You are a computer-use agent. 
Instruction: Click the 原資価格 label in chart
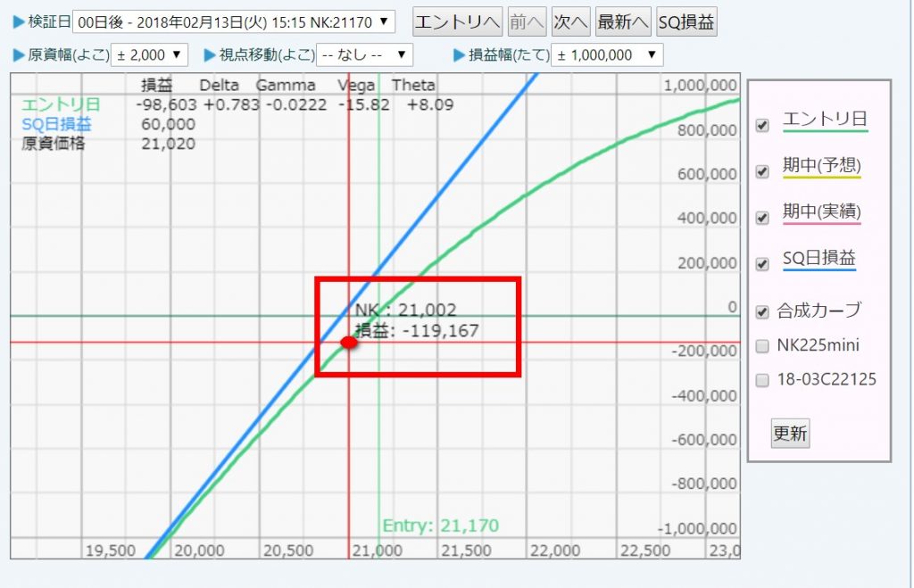point(53,144)
